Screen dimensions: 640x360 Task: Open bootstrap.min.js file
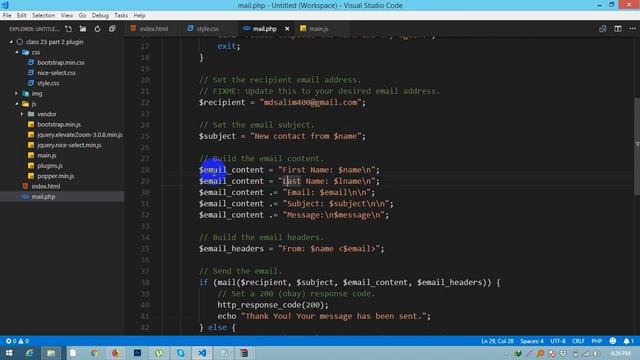(x=59, y=124)
